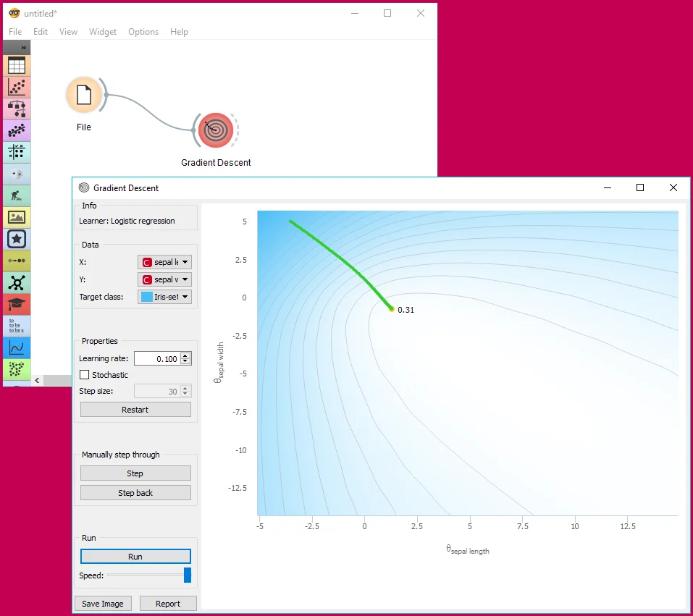Screen dimensions: 693x616
Task: Open the Widget menu
Action: pyautogui.click(x=103, y=32)
